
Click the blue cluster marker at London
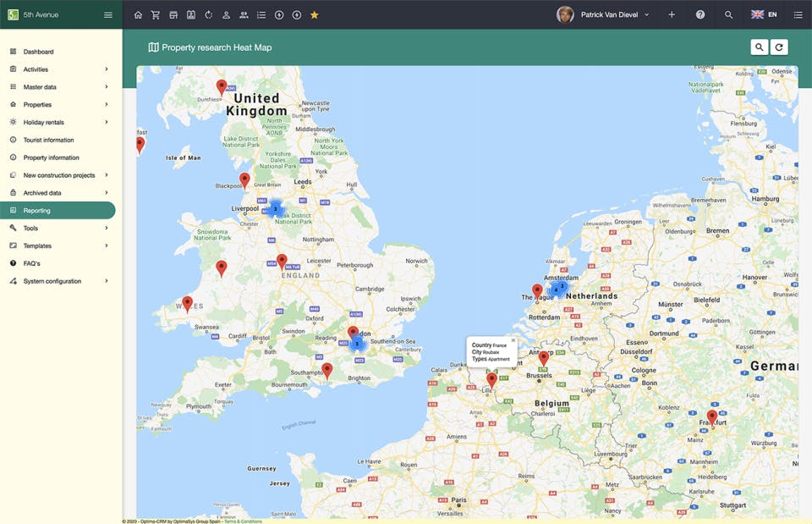tap(357, 344)
